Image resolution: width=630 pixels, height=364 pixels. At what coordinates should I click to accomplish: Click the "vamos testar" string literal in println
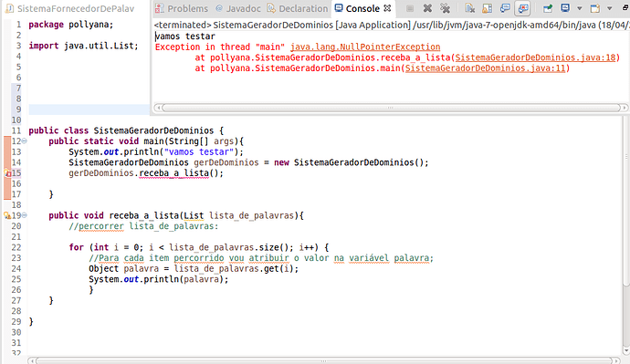199,152
